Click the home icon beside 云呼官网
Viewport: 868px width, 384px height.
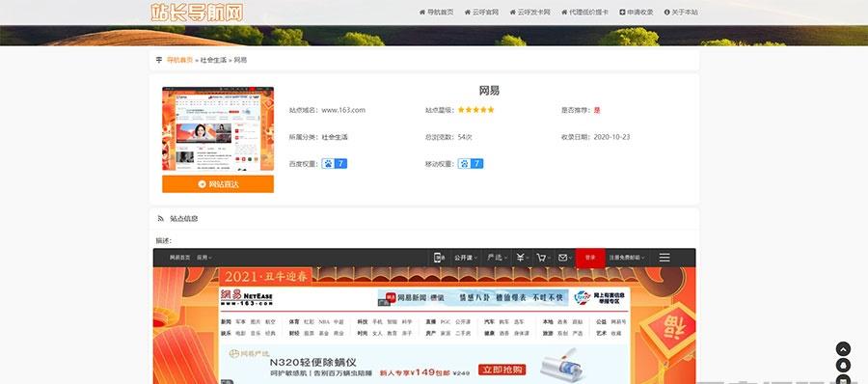(468, 13)
